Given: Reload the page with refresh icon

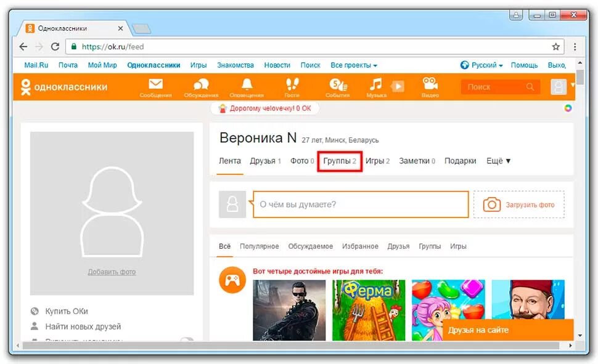Looking at the screenshot, I should tap(55, 46).
